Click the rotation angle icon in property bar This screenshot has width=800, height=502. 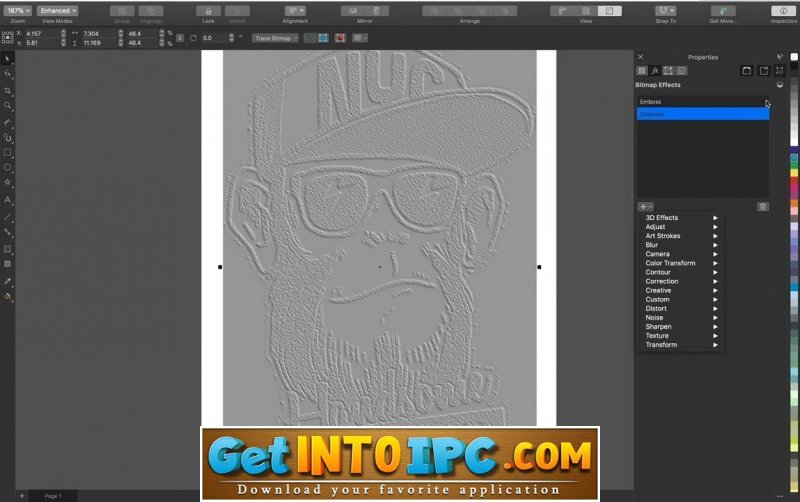pos(193,38)
